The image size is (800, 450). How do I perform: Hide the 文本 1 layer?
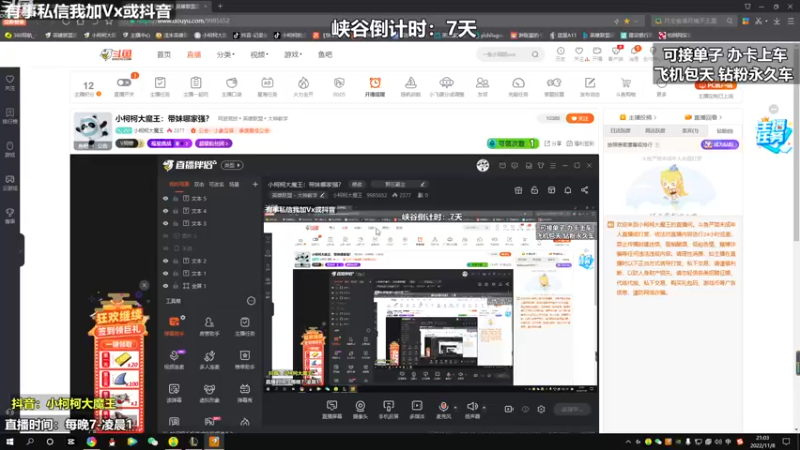pyautogui.click(x=165, y=273)
